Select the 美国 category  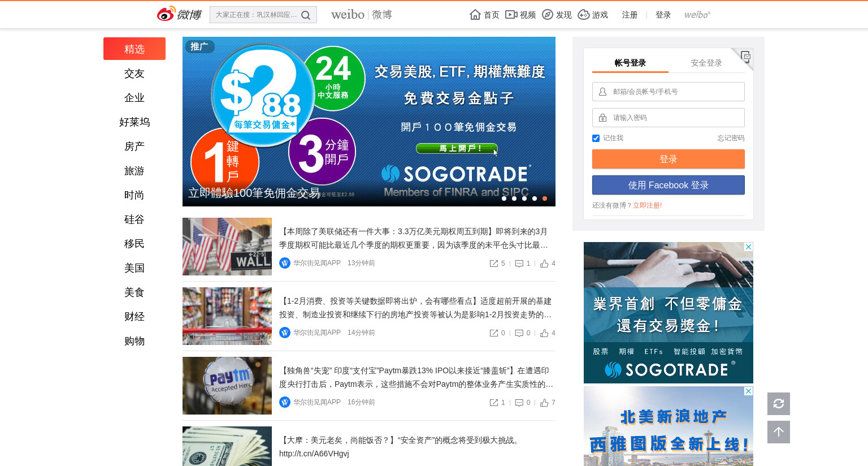(x=134, y=268)
